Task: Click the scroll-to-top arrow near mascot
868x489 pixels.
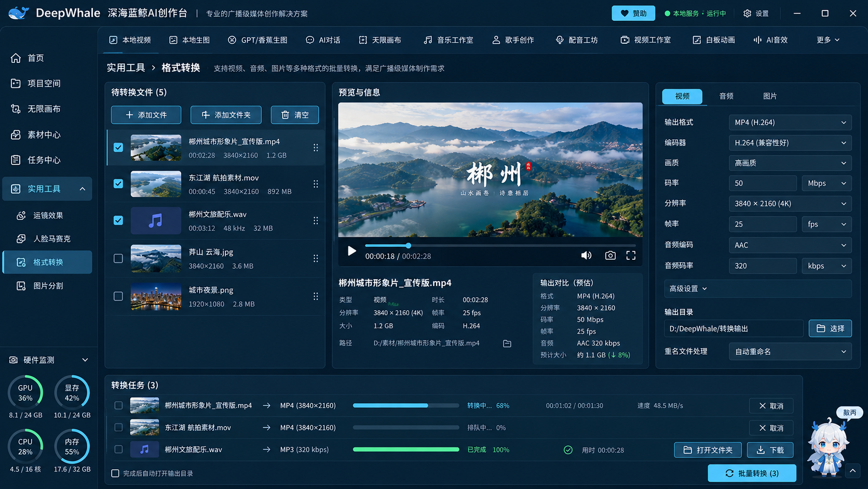Action: click(x=852, y=471)
